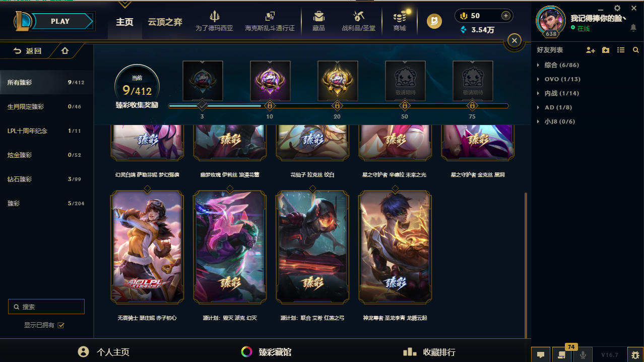The image size is (644, 362).
Task: Click the home icon beside 返回
Action: coord(65,51)
